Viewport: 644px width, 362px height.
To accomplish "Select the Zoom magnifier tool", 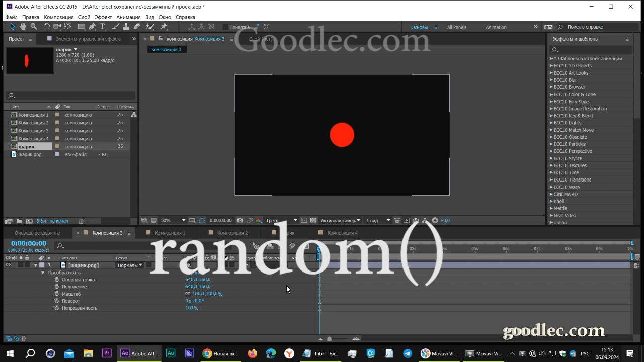I will click(x=34, y=26).
